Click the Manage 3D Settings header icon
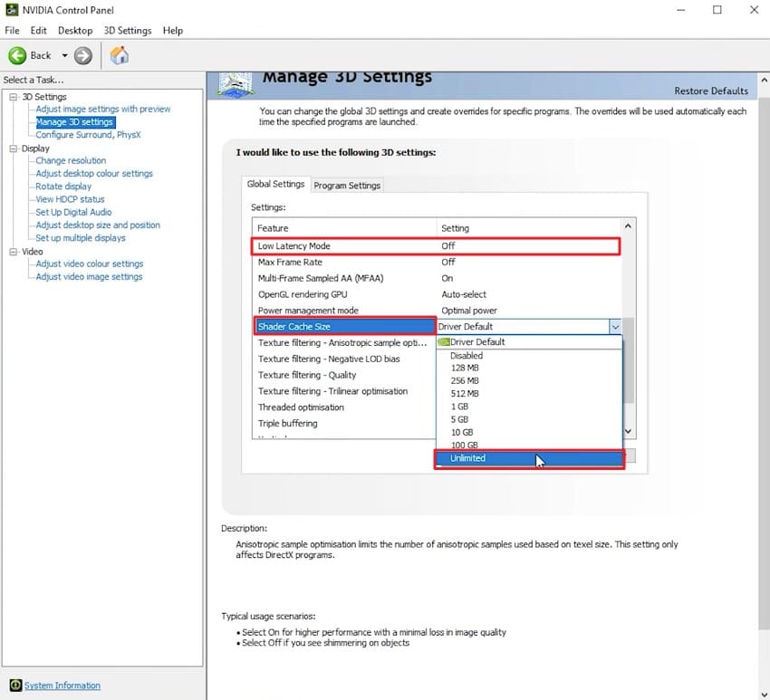 (236, 84)
